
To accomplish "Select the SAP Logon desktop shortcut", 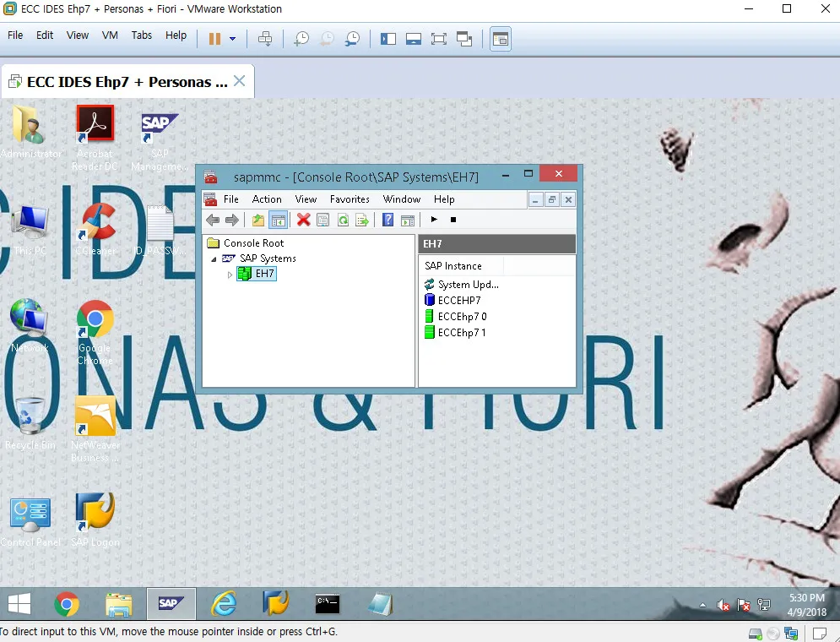I will [95, 520].
